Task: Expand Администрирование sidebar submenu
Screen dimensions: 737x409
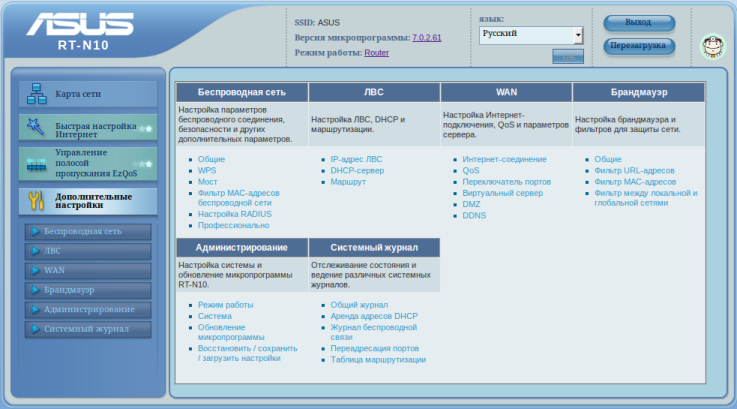Action: tap(88, 309)
